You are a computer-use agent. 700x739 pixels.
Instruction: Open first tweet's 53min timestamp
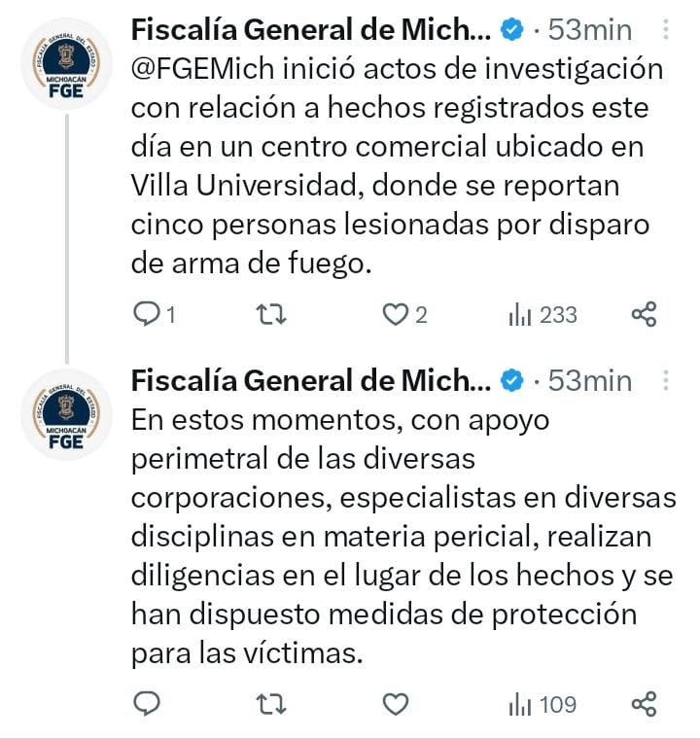(590, 30)
